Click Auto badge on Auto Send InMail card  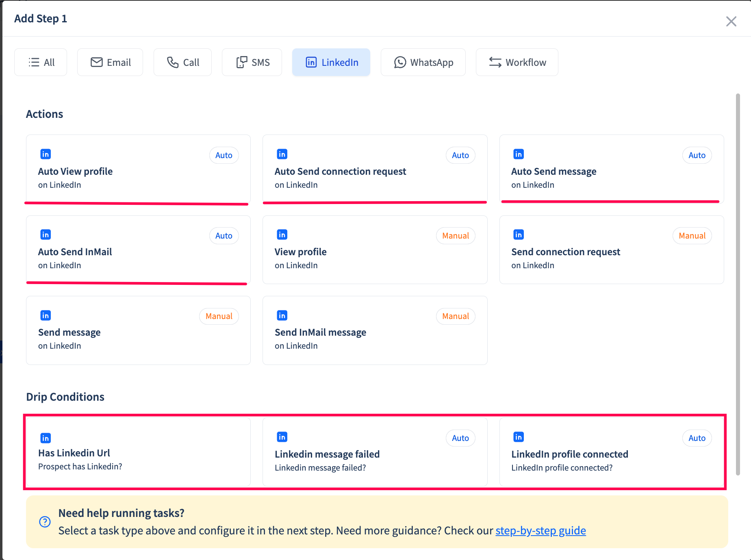point(224,236)
